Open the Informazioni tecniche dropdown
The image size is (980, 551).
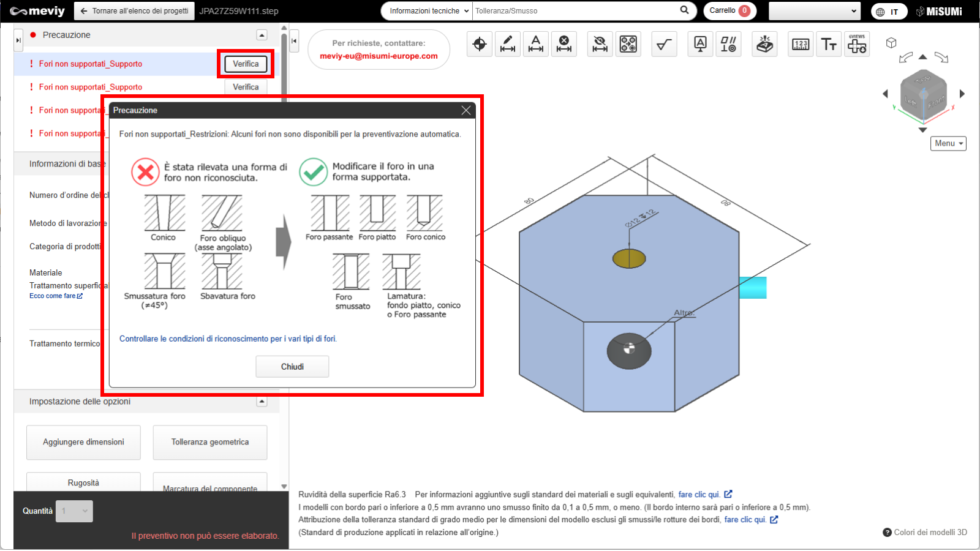pos(429,11)
